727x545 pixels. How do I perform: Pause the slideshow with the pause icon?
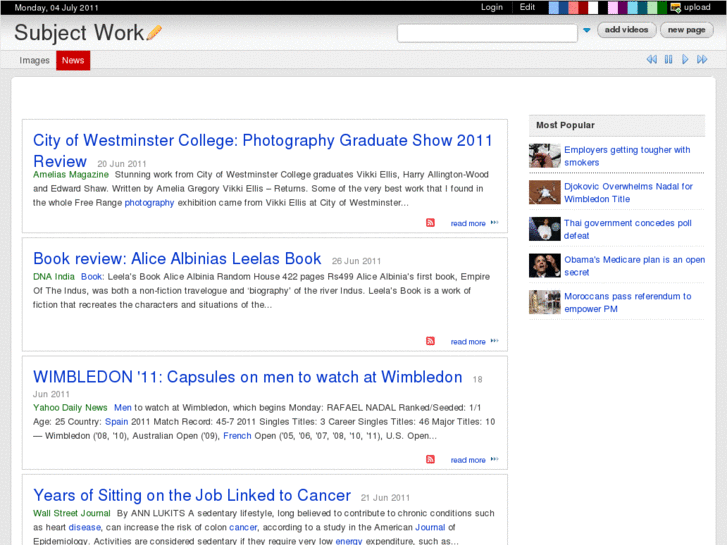(x=668, y=60)
